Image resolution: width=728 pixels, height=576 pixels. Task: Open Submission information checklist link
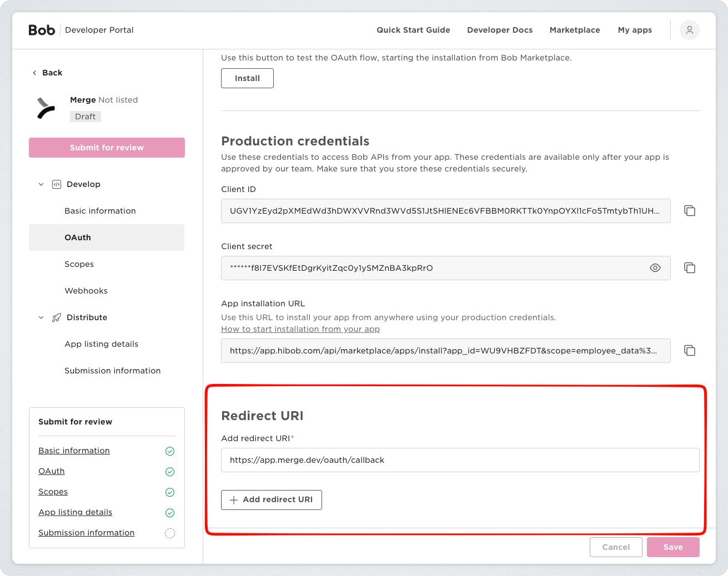(86, 533)
